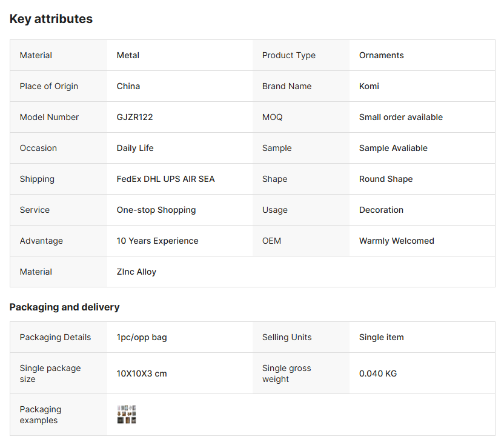Click the 10X10X3 cm package size
This screenshot has width=504, height=442.
142,373
